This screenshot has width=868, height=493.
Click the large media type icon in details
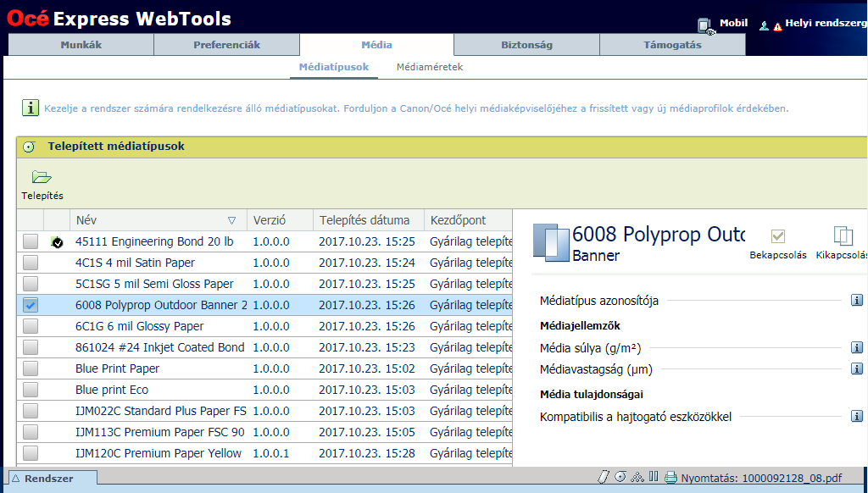click(x=551, y=243)
